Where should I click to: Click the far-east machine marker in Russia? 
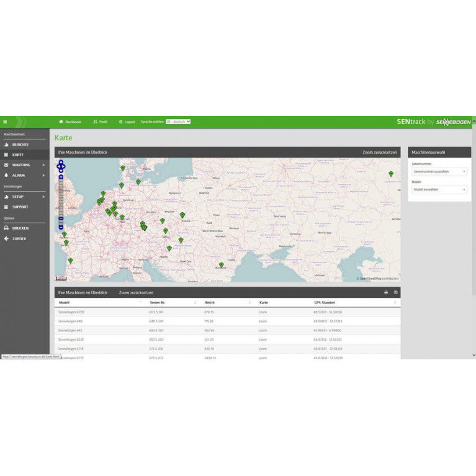tap(391, 174)
